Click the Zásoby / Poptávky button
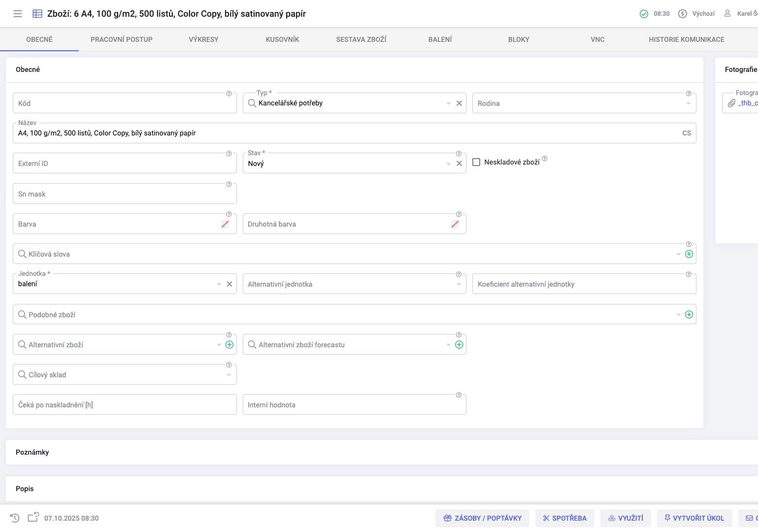 482,518
